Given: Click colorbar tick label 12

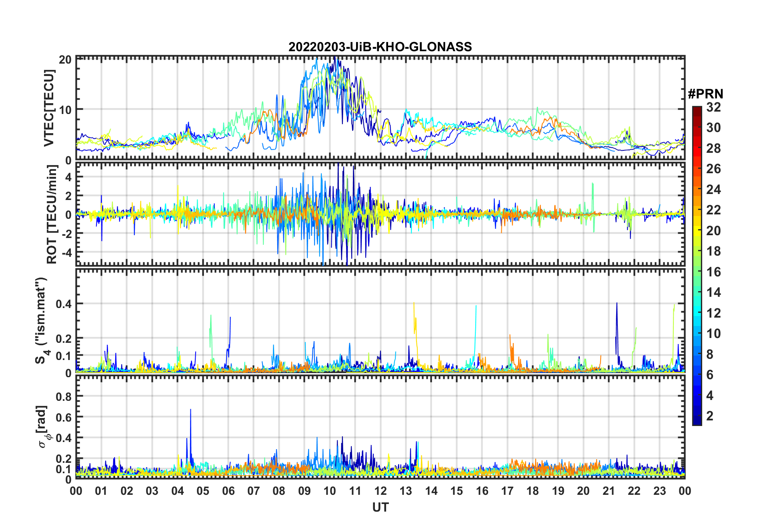Looking at the screenshot, I should pos(713,313).
